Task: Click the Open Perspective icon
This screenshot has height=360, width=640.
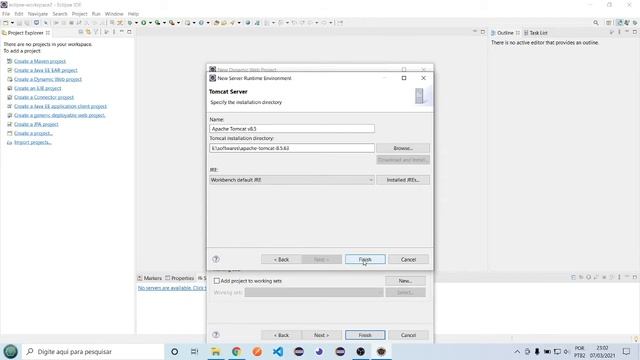Action: [x=609, y=23]
